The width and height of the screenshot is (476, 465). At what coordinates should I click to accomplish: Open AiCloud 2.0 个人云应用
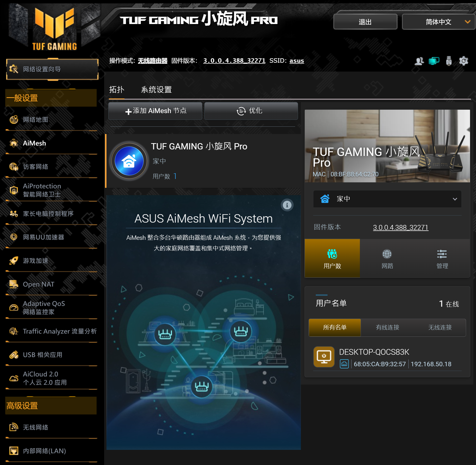pyautogui.click(x=51, y=378)
